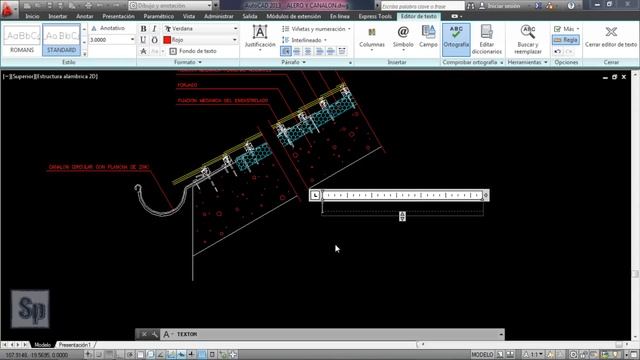Click the Campo field insert icon
The width and height of the screenshot is (640, 360).
click(428, 36)
